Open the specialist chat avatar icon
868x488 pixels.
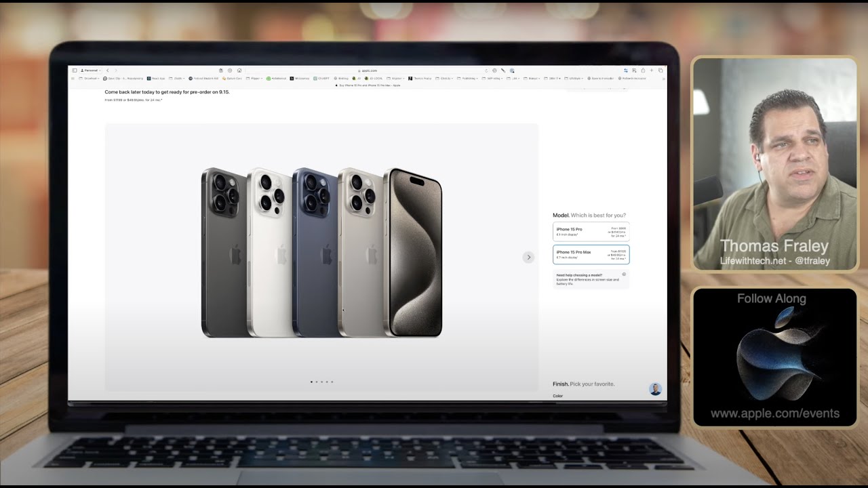(655, 389)
